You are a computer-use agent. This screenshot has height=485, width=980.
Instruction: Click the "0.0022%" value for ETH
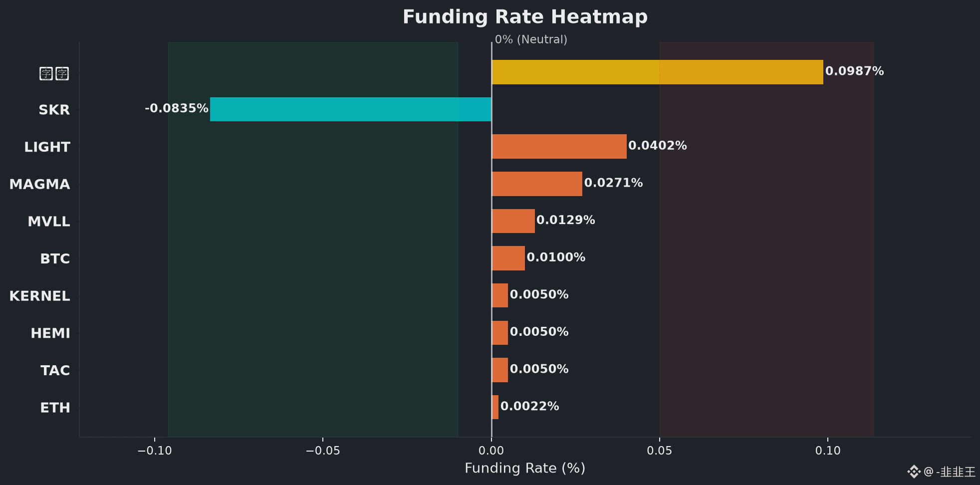pyautogui.click(x=529, y=406)
